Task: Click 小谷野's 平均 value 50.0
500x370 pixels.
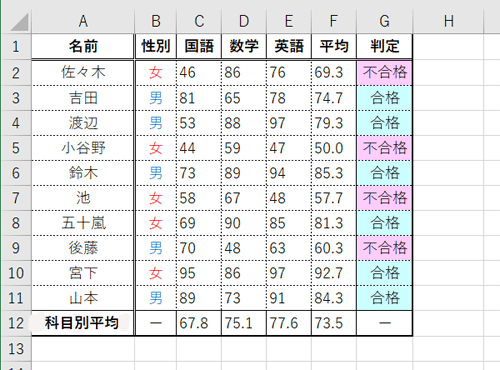Action: tap(334, 148)
